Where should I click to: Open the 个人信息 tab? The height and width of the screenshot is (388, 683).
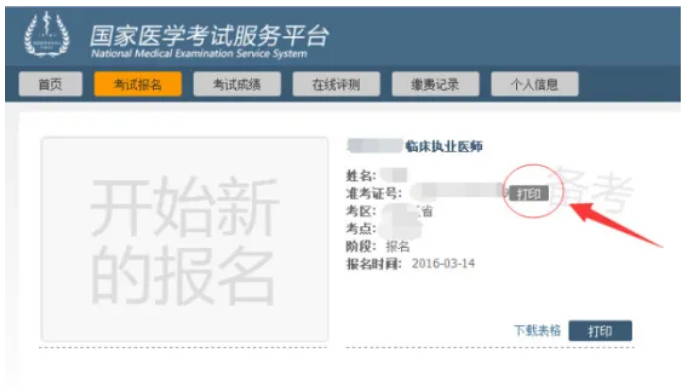(535, 84)
